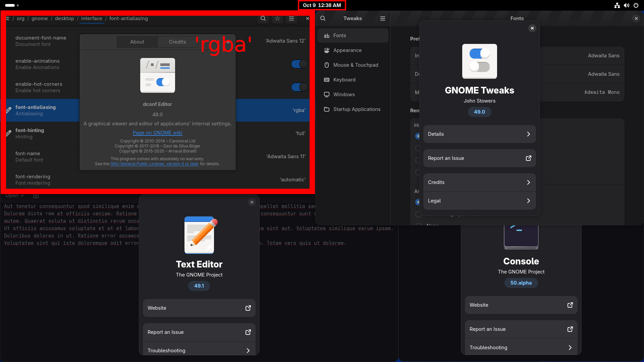Expand the Legal row in GNOME Tweaks
This screenshot has height=362, width=644.
coord(479,201)
